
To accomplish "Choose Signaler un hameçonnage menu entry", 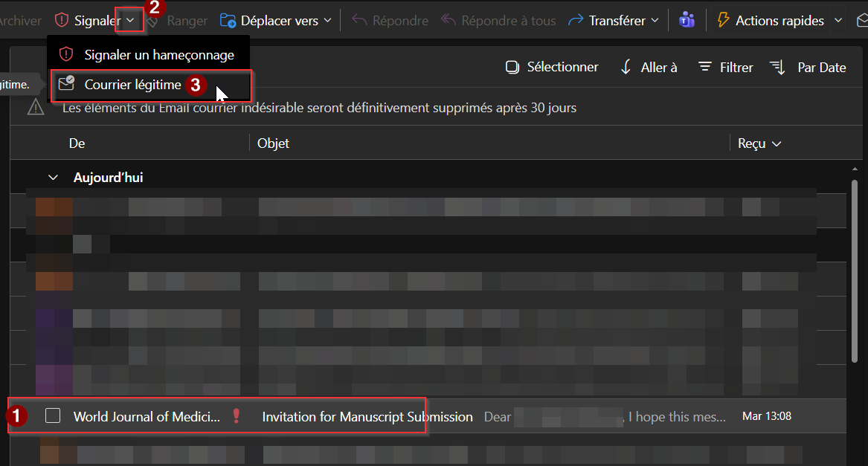I will pyautogui.click(x=158, y=55).
